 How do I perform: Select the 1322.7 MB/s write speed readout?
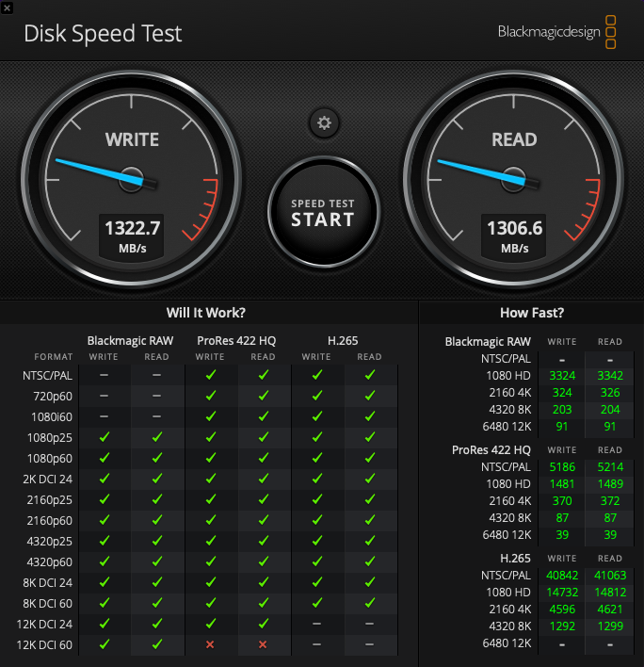coord(132,236)
